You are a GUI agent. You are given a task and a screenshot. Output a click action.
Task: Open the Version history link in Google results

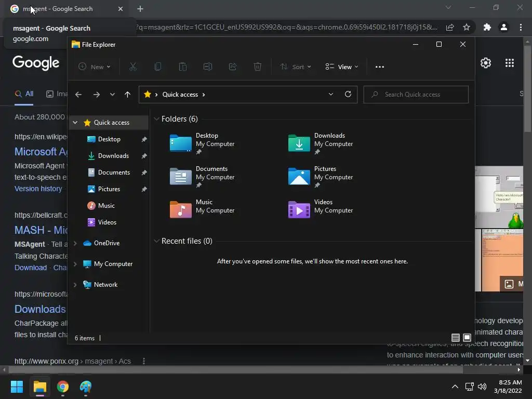(x=38, y=189)
